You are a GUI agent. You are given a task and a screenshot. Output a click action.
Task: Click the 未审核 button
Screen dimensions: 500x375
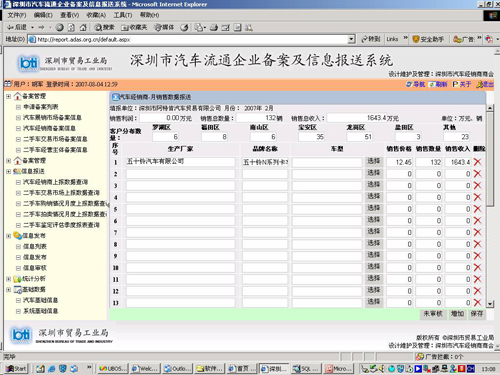[x=433, y=314]
